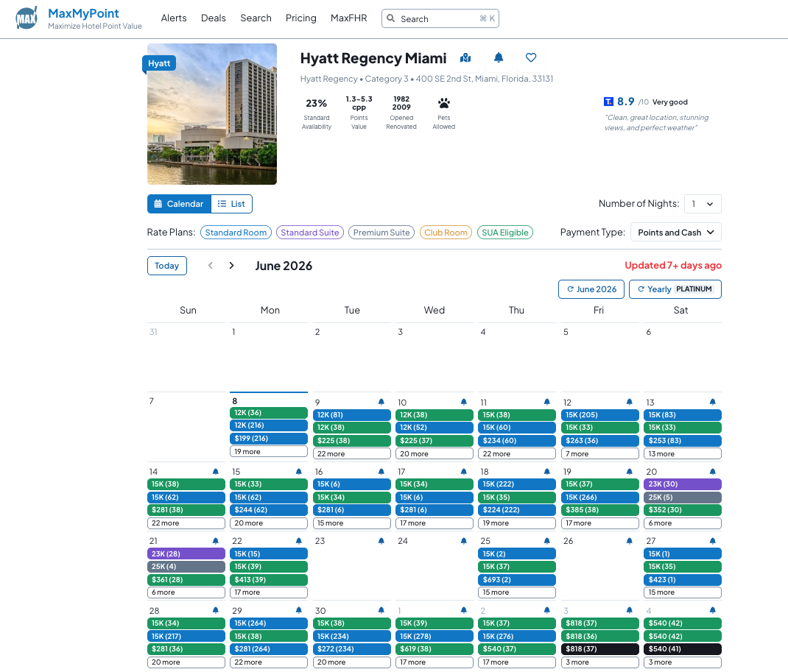
Task: Click the bell icon on June 14
Action: [216, 472]
